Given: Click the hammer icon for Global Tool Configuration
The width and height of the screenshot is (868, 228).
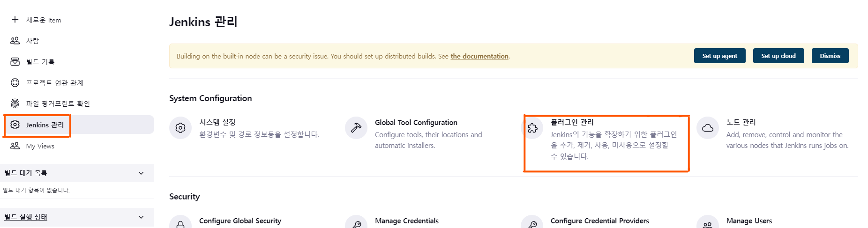Looking at the screenshot, I should pos(356,128).
